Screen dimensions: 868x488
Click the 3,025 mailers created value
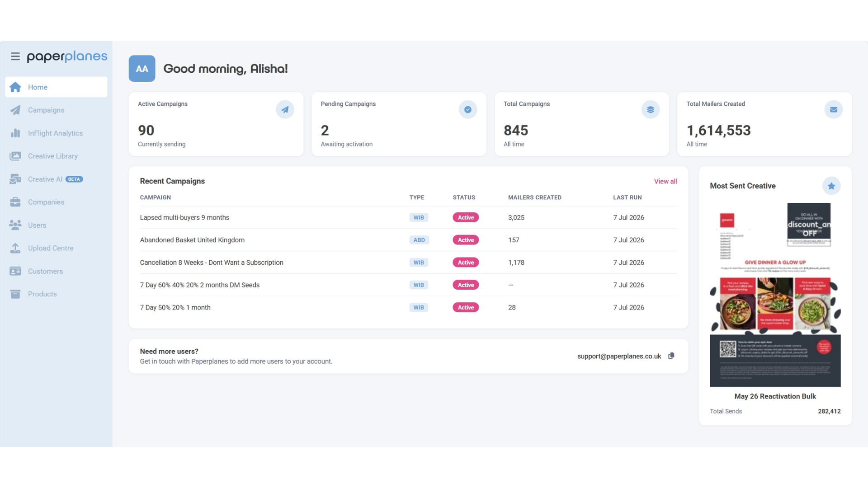coord(516,217)
